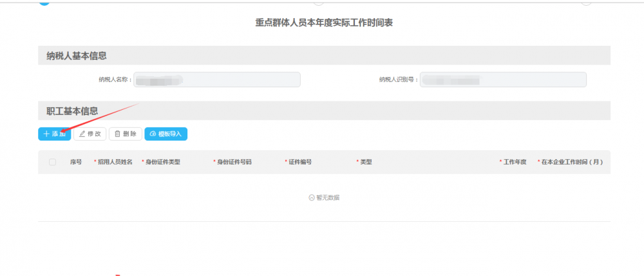The height and width of the screenshot is (276, 644).
Task: Click the 添加 (add) button
Action: [x=55, y=133]
